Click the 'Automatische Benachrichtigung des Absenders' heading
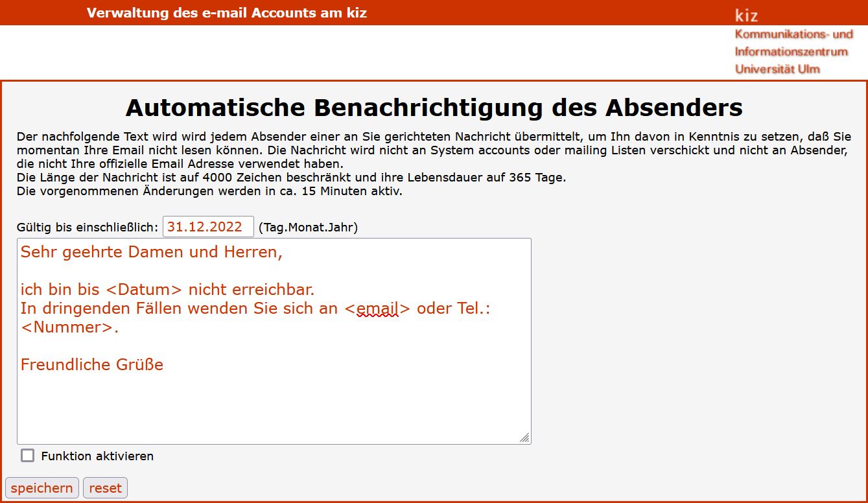This screenshot has width=868, height=503. coord(434,108)
